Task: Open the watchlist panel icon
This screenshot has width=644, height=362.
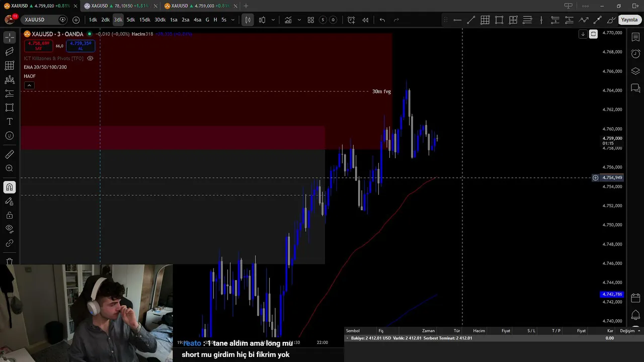Action: tap(635, 37)
